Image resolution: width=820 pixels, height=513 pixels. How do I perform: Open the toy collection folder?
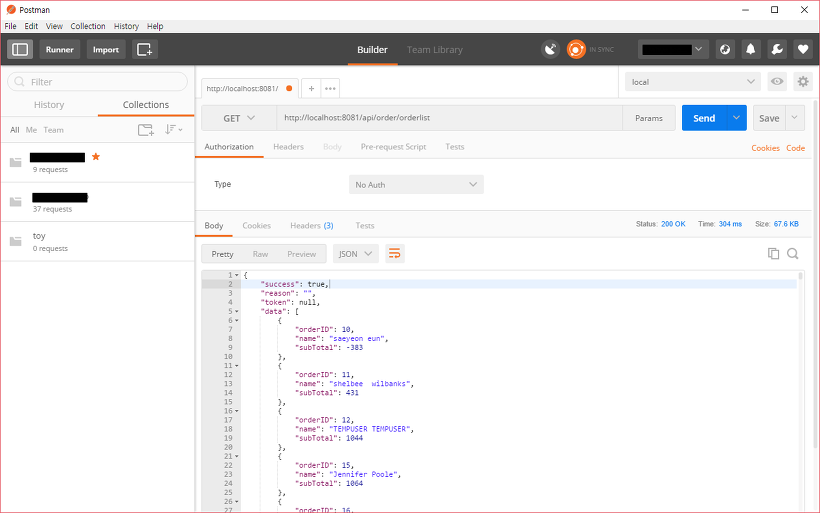[x=98, y=242]
